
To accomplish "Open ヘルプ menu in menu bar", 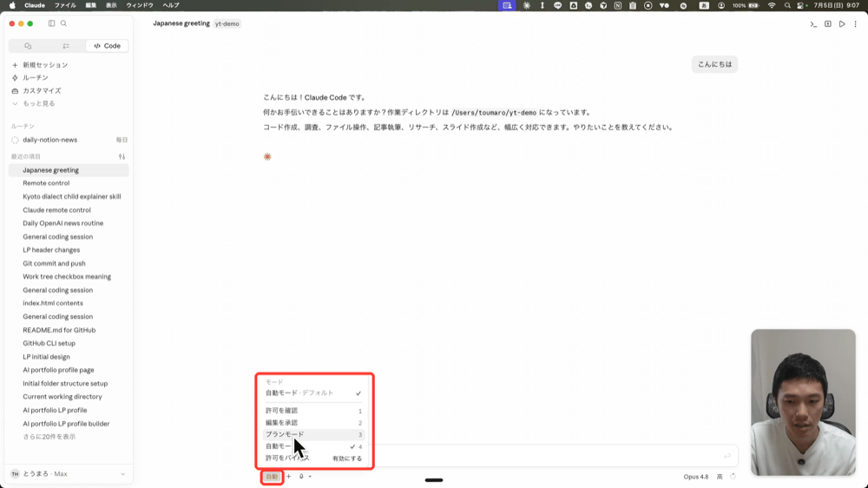I will point(171,5).
